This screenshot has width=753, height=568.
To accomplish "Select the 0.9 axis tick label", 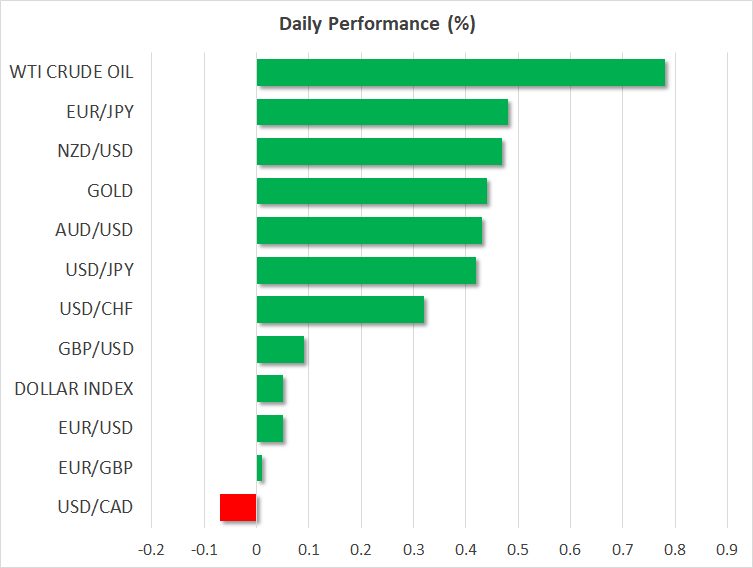I will [726, 549].
